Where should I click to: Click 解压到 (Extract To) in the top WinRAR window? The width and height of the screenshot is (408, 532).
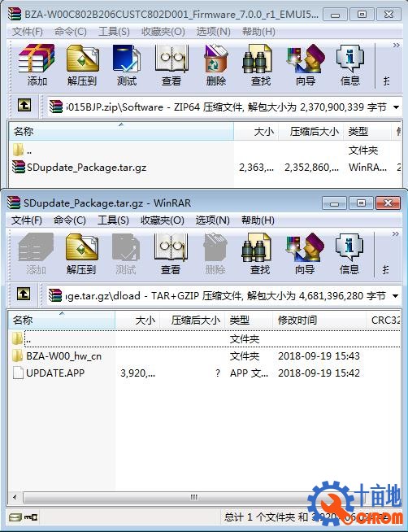point(82,64)
